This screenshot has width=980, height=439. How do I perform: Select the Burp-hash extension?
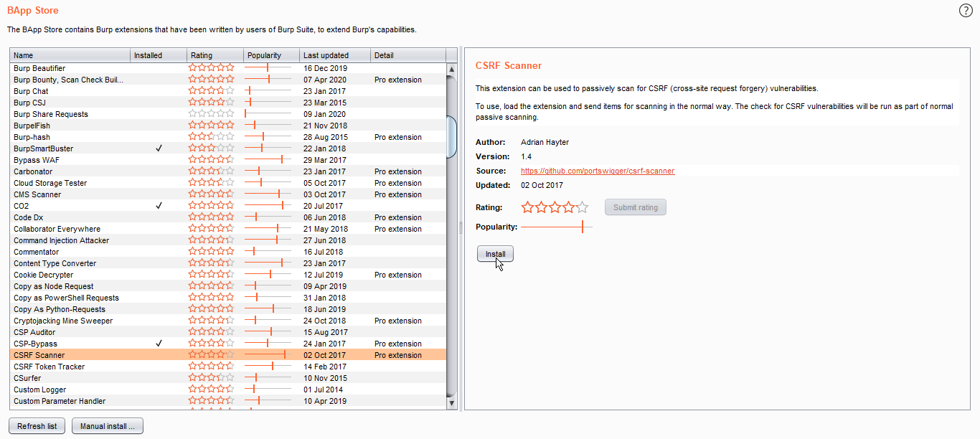[x=228, y=137]
